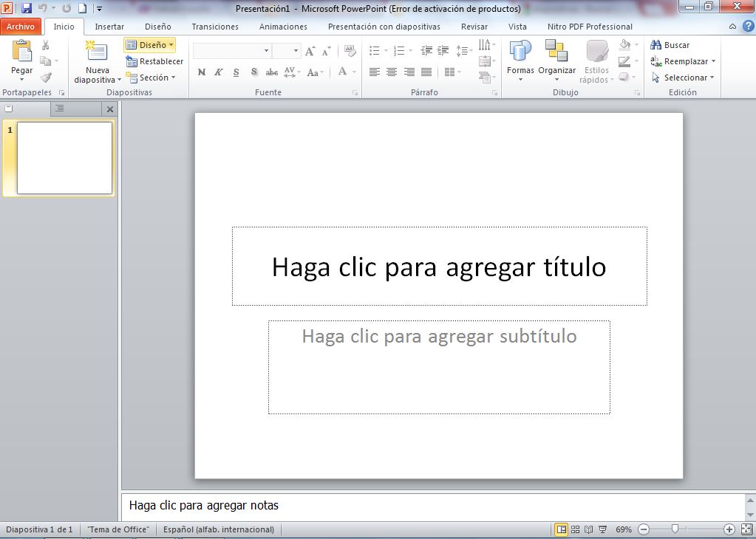Start slideshow from the status bar icon

coord(602,529)
